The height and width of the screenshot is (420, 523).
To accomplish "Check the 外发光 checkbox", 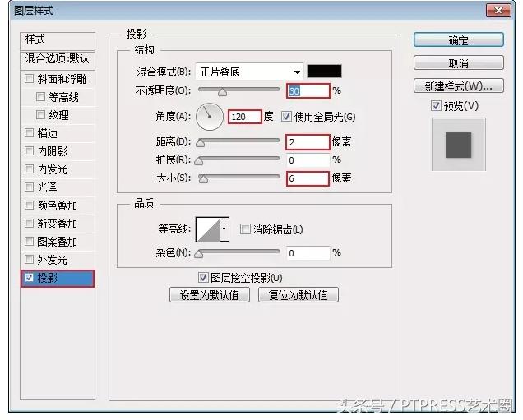I will click(x=29, y=259).
